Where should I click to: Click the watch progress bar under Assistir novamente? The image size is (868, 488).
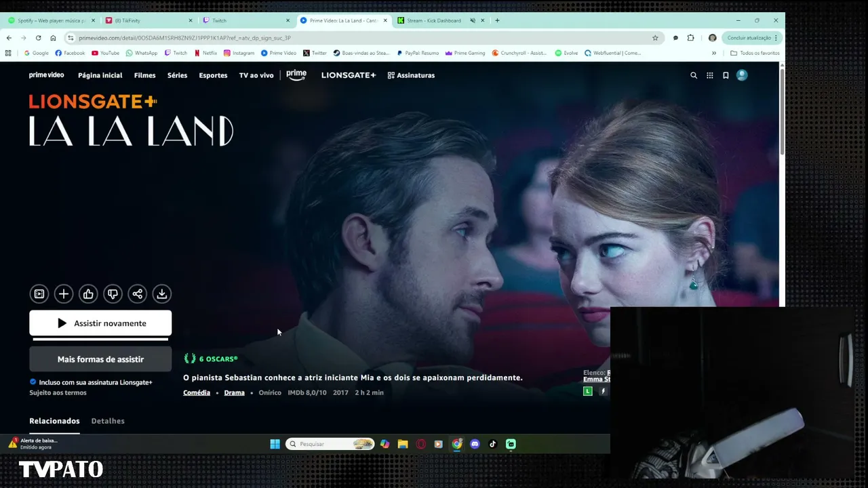pos(100,339)
